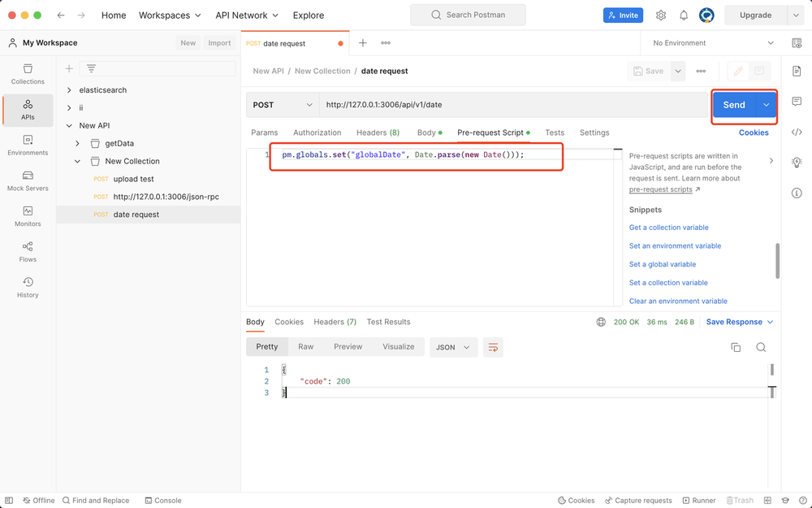The image size is (812, 508).
Task: Click the 'Set a global variable' snippet
Action: (x=663, y=264)
